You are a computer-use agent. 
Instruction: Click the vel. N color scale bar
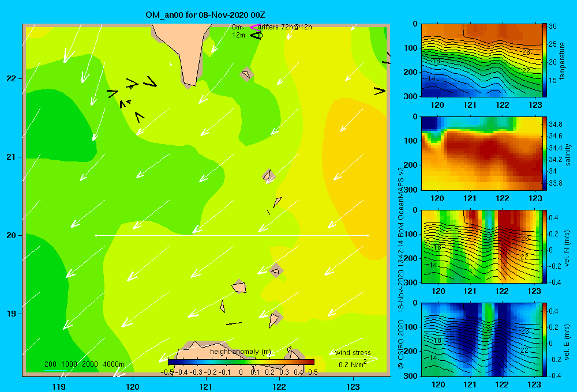[545, 246]
